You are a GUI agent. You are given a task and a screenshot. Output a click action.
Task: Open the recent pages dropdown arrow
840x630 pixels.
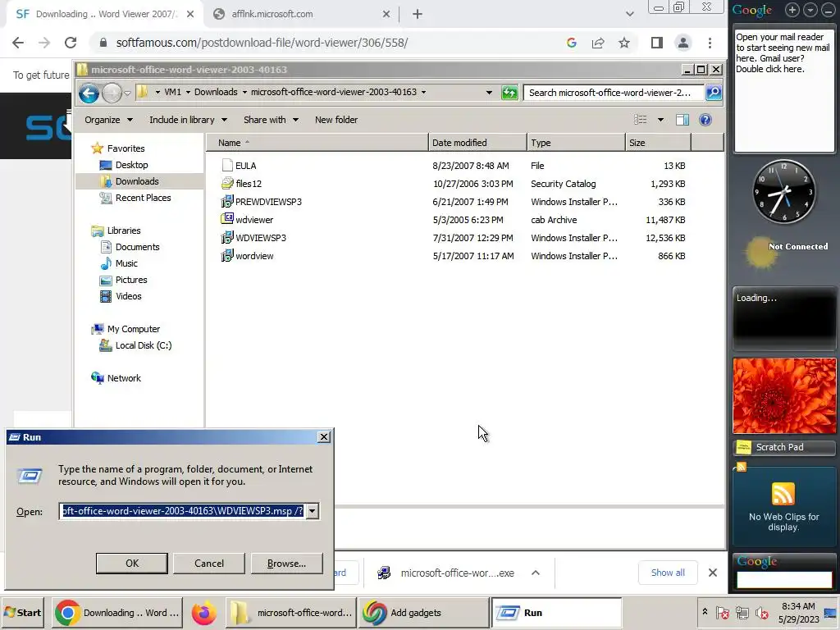pos(127,94)
